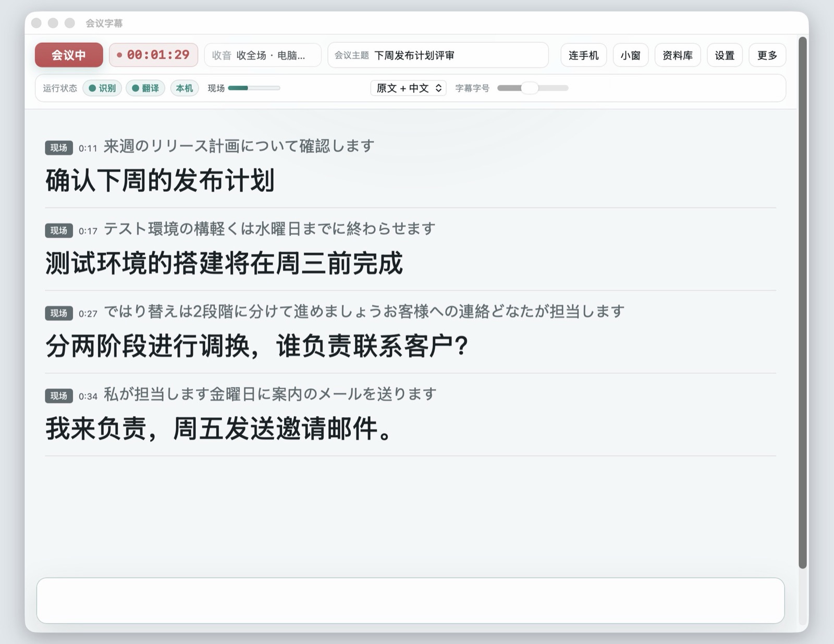Click the 会议字幕 window title
834x644 pixels.
pyautogui.click(x=104, y=23)
